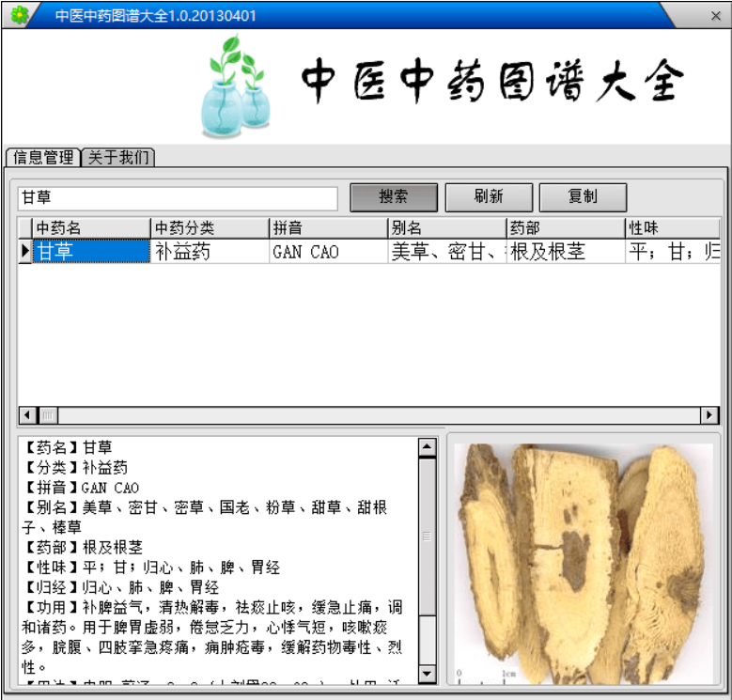This screenshot has height=700, width=732.
Task: Click the 【性味】 line in the detail text
Action: point(151,568)
